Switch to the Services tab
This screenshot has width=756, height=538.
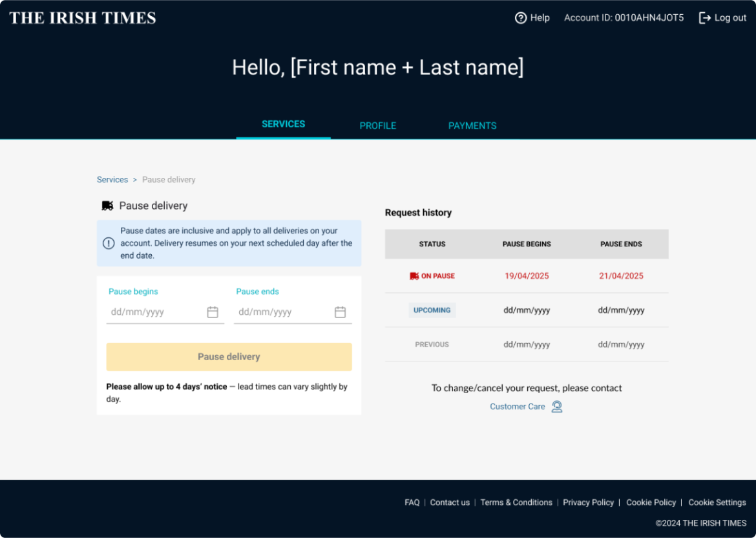(x=284, y=124)
